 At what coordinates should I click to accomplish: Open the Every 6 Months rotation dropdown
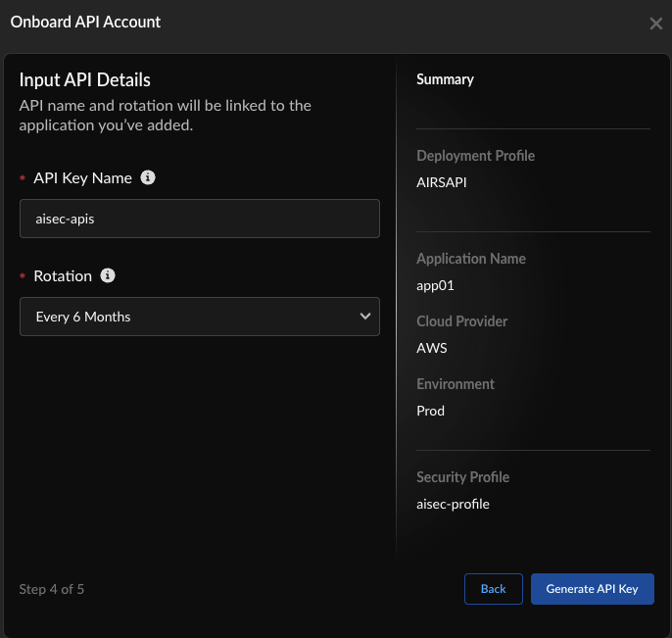(199, 317)
